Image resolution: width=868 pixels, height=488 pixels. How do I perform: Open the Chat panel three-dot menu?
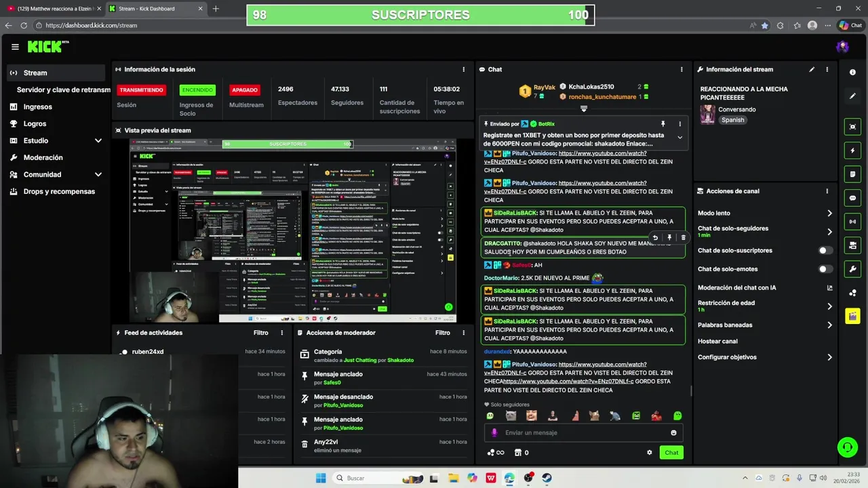(682, 69)
